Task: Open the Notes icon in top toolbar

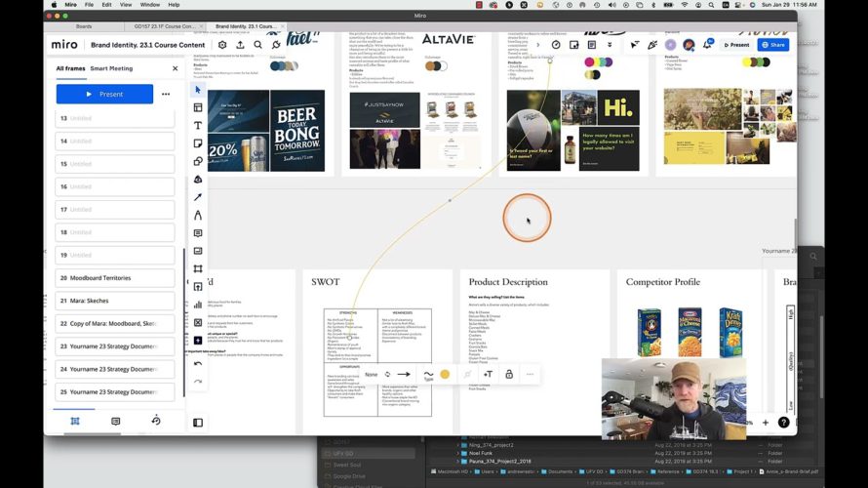Action: (x=592, y=45)
